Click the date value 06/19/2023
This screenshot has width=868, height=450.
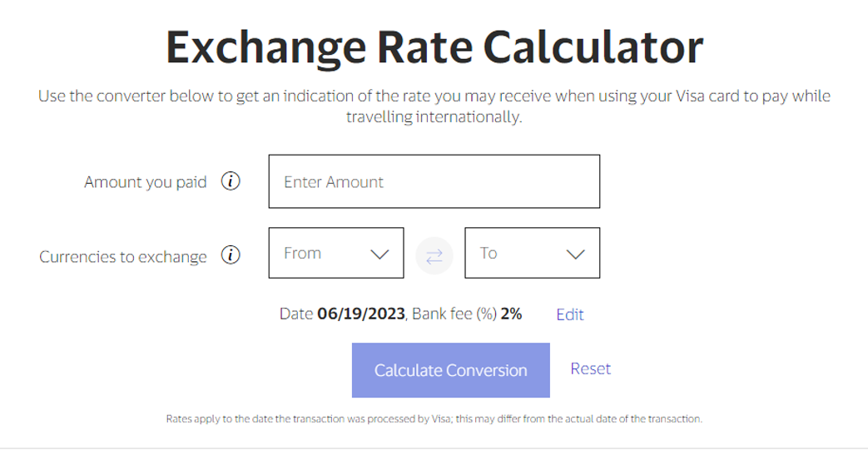pyautogui.click(x=361, y=314)
